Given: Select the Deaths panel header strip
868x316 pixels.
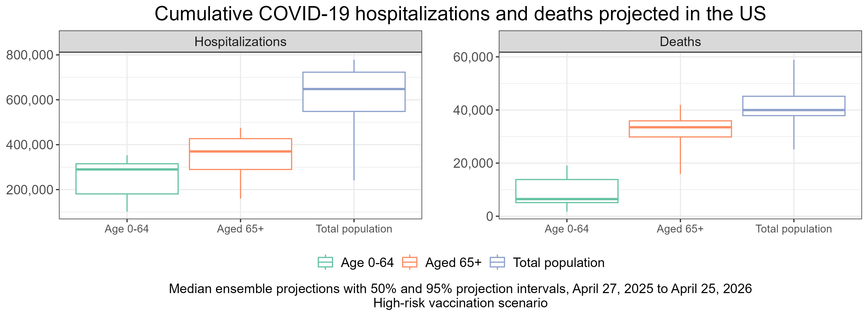Looking at the screenshot, I should tap(680, 42).
